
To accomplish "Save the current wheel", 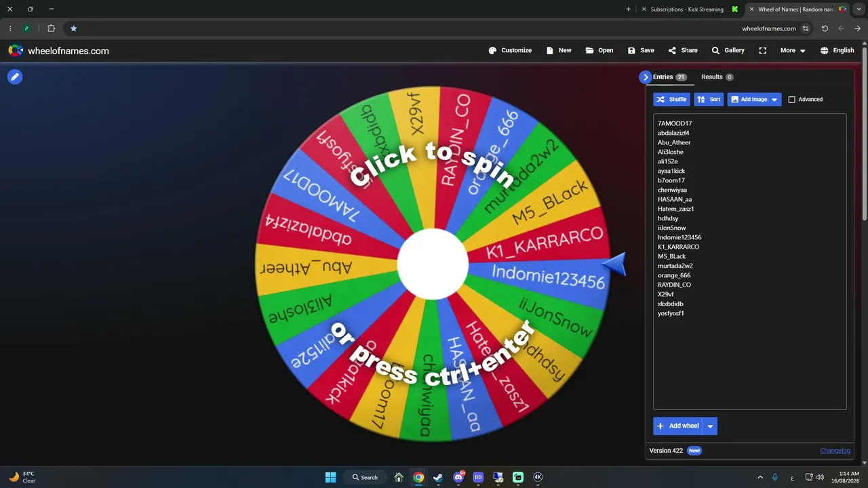I will tap(641, 50).
